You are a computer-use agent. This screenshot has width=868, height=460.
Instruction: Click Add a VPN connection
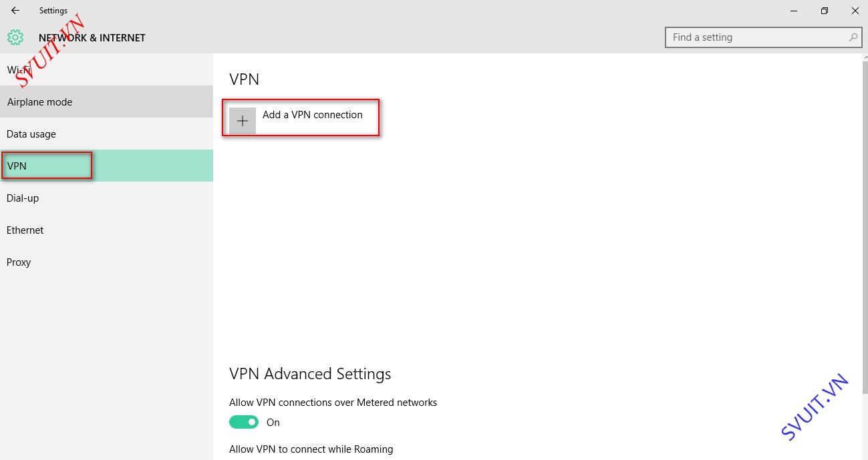coord(312,115)
